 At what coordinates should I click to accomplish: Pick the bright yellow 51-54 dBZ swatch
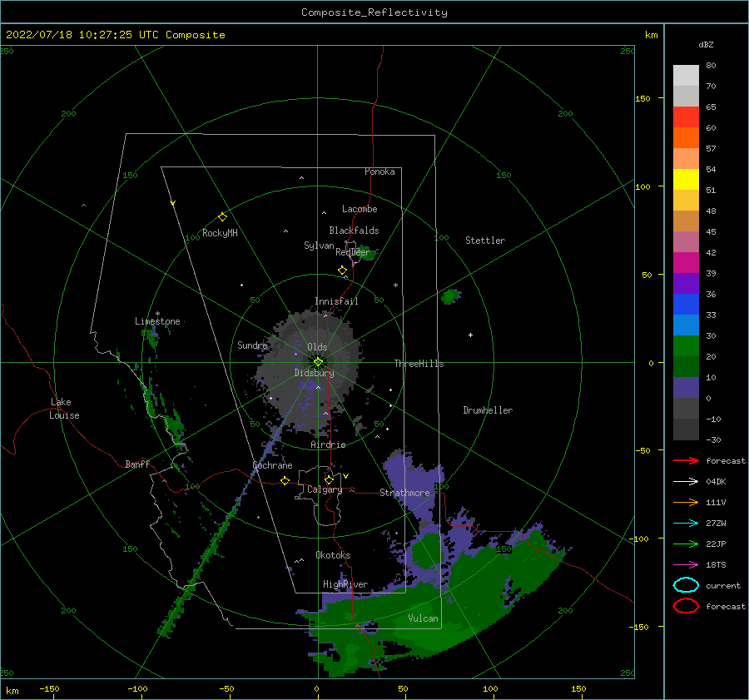686,180
